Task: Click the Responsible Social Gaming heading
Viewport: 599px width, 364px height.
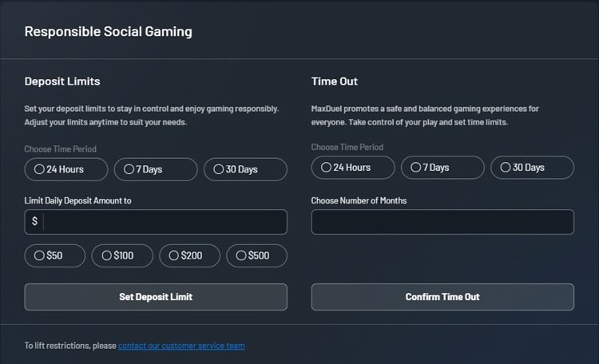Action: click(x=108, y=32)
